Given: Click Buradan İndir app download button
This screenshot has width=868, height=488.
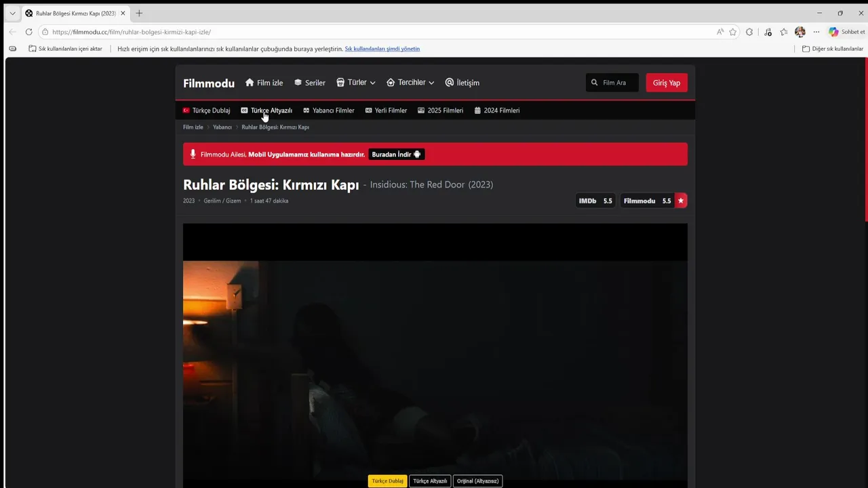Looking at the screenshot, I should 397,155.
